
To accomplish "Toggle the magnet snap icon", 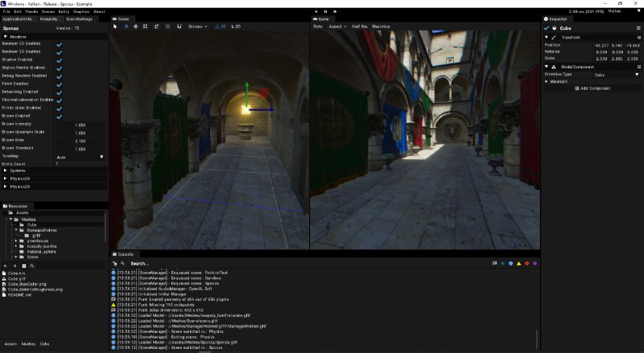I will [x=179, y=27].
